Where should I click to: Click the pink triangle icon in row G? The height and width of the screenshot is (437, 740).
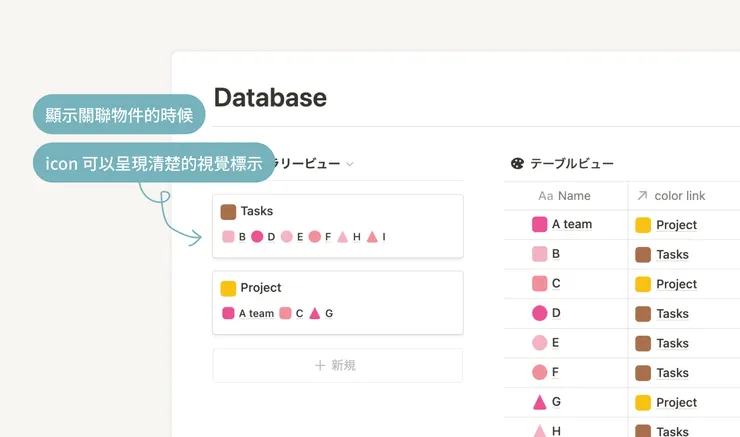540,403
